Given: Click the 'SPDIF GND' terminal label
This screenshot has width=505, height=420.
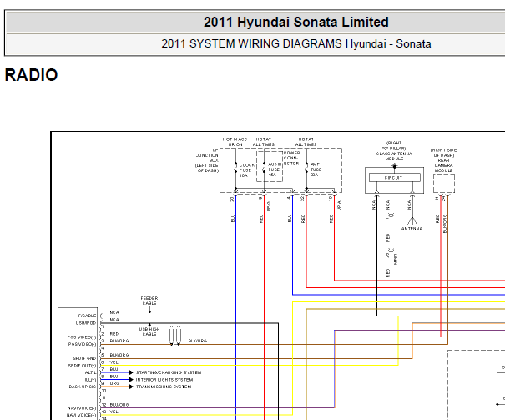Looking at the screenshot, I should [84, 358].
